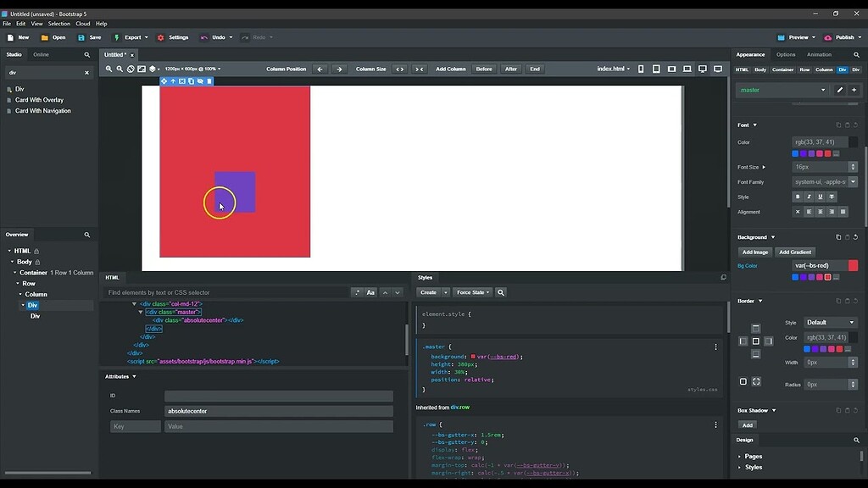Screen dimensions: 868x488
Task: Hide the selected element via eye icon
Action: click(200, 81)
